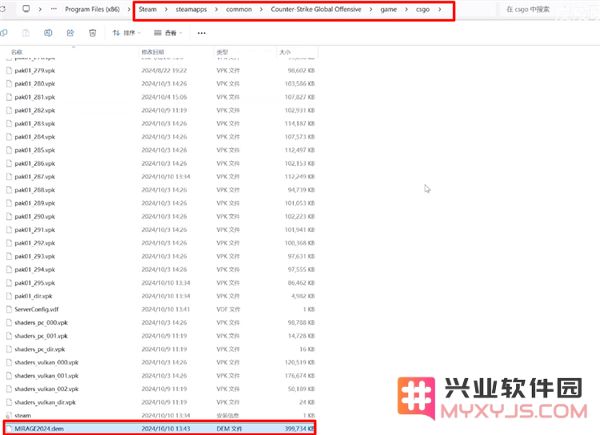Expand chevron after game breadcrumb
The image size is (600, 435).
(x=406, y=9)
